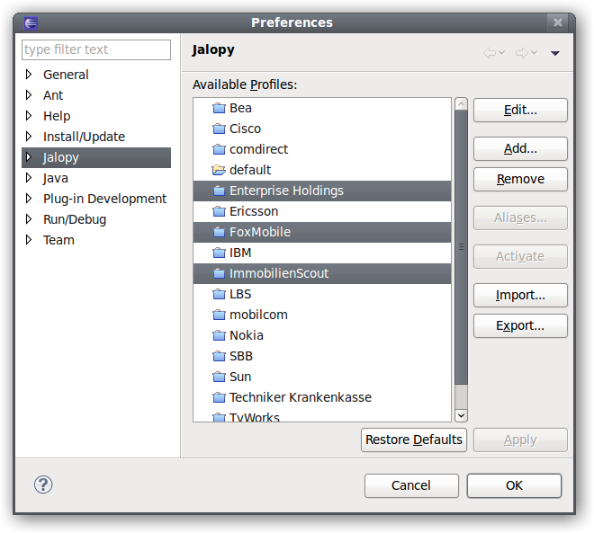Select the Install/Update category

(84, 137)
